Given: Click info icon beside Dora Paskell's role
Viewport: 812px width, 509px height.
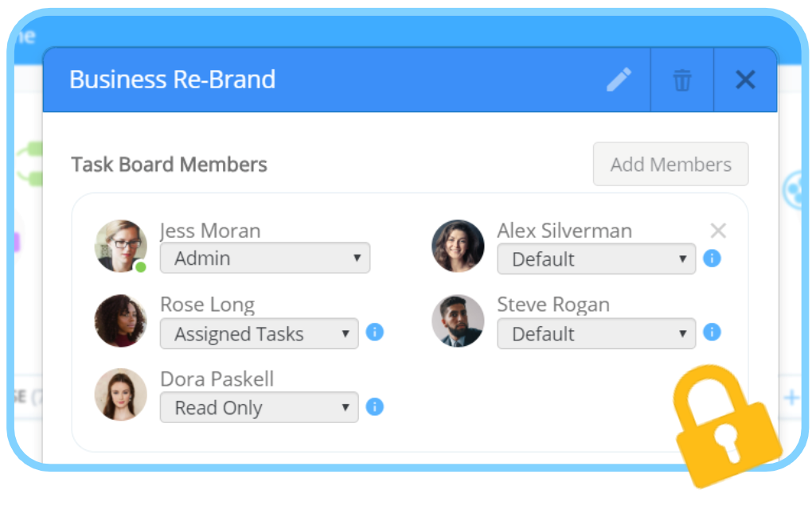Looking at the screenshot, I should 374,406.
